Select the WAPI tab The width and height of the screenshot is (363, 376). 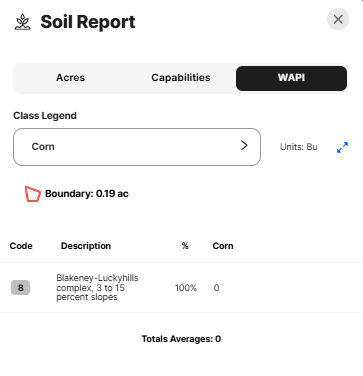[x=291, y=78]
